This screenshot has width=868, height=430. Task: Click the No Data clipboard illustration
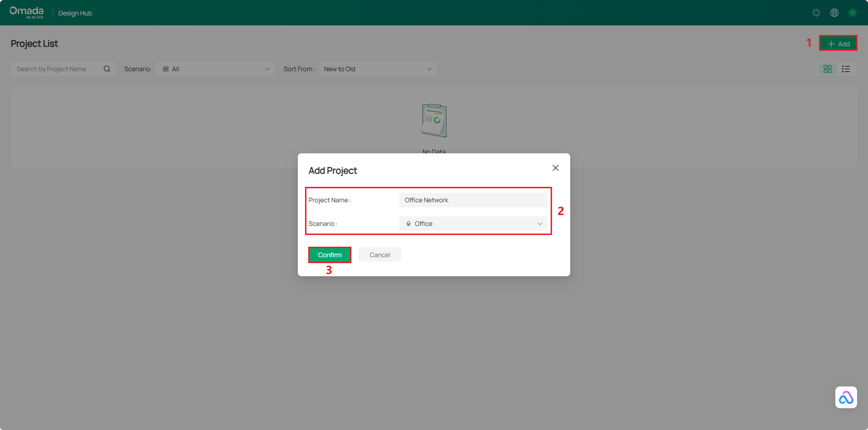tap(434, 120)
